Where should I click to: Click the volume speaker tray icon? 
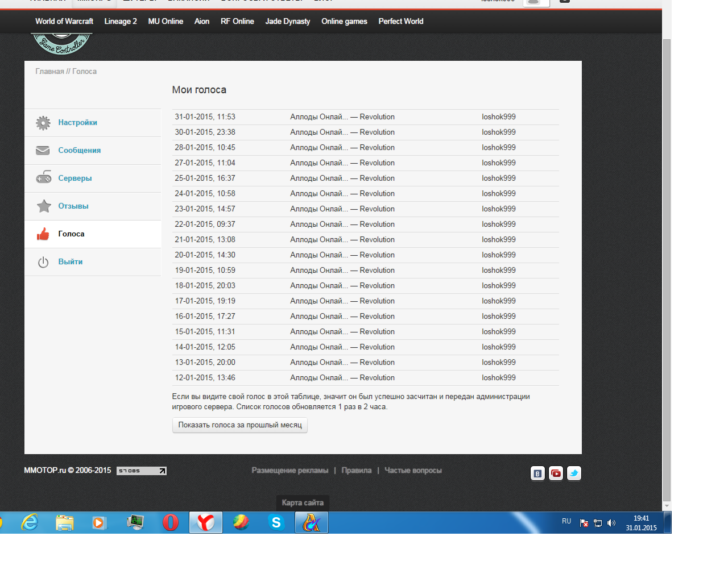click(611, 523)
